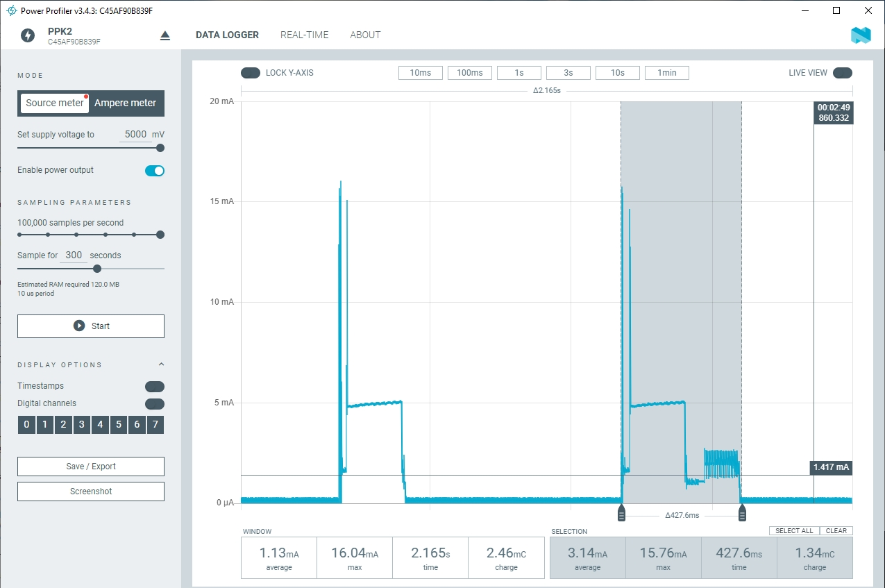Toggle digital channel 6
This screenshot has height=588, width=885.
click(137, 425)
